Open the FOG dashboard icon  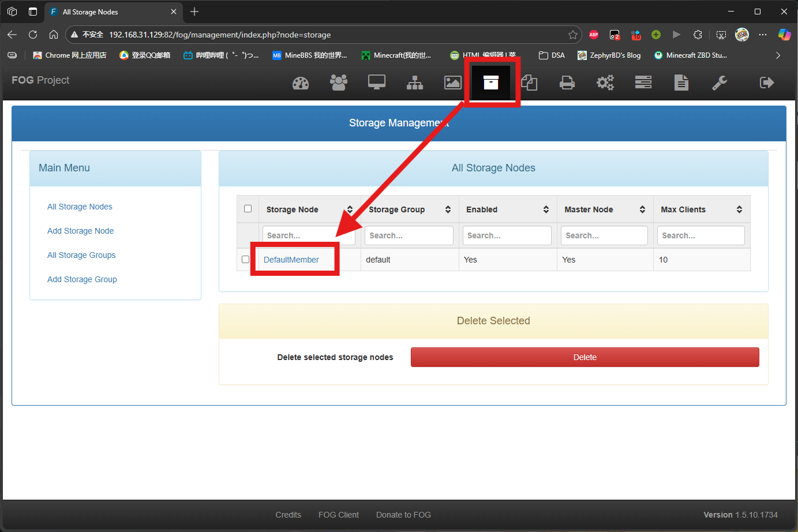pos(301,83)
